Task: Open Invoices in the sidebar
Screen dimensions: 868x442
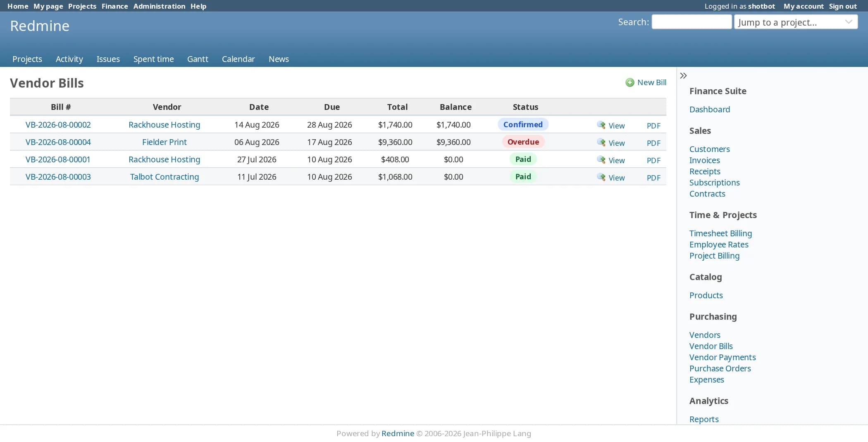Action: click(x=705, y=160)
